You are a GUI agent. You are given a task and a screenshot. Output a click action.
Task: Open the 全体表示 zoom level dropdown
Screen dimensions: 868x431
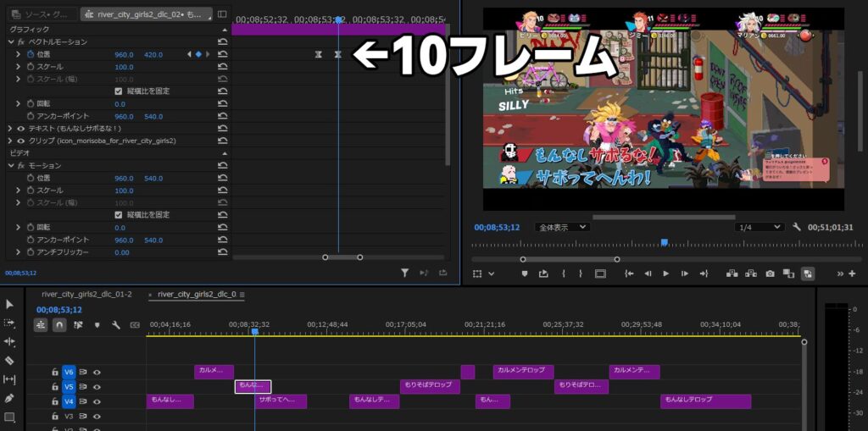[x=562, y=227]
